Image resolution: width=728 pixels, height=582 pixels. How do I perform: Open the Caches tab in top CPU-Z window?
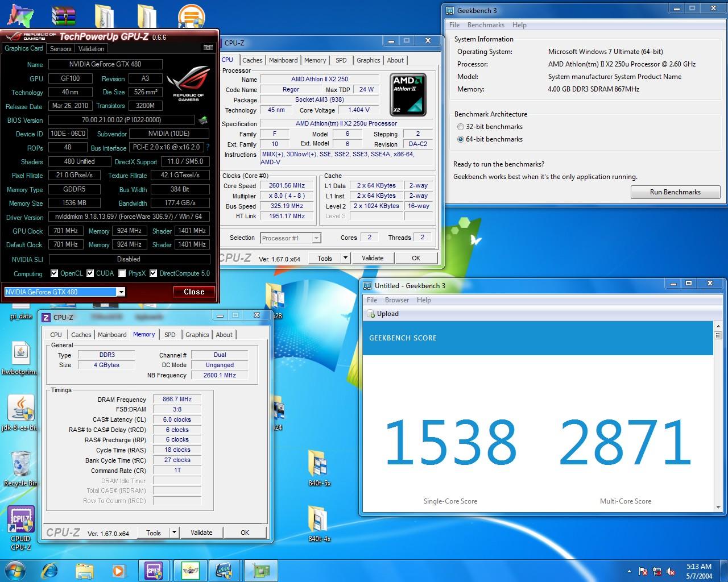coord(253,60)
